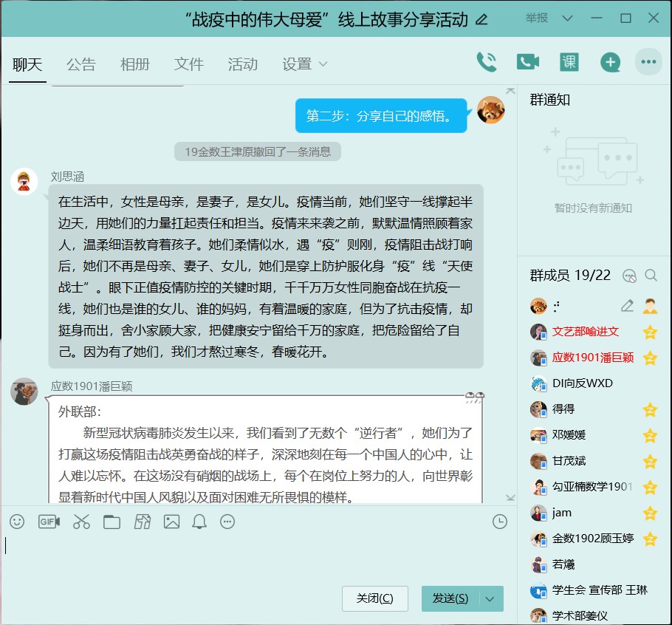
Task: Search group members with magnifier icon
Action: point(651,276)
